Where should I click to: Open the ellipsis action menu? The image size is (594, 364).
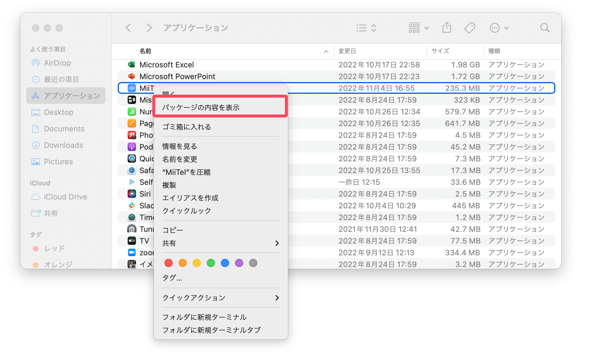[499, 28]
